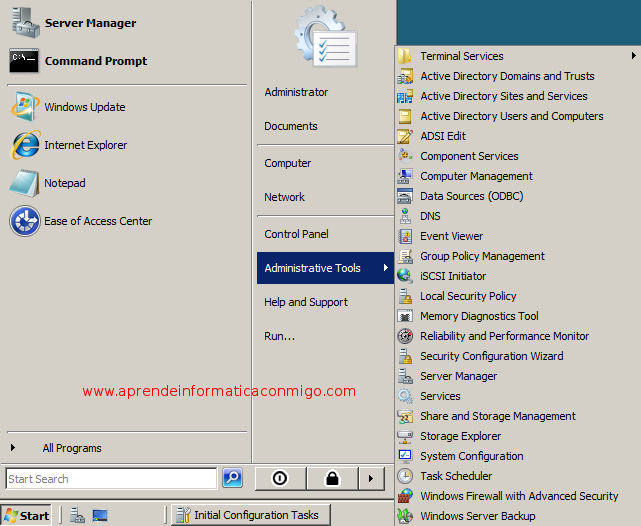The width and height of the screenshot is (641, 526).
Task: Click the Services gear icon
Action: (405, 396)
